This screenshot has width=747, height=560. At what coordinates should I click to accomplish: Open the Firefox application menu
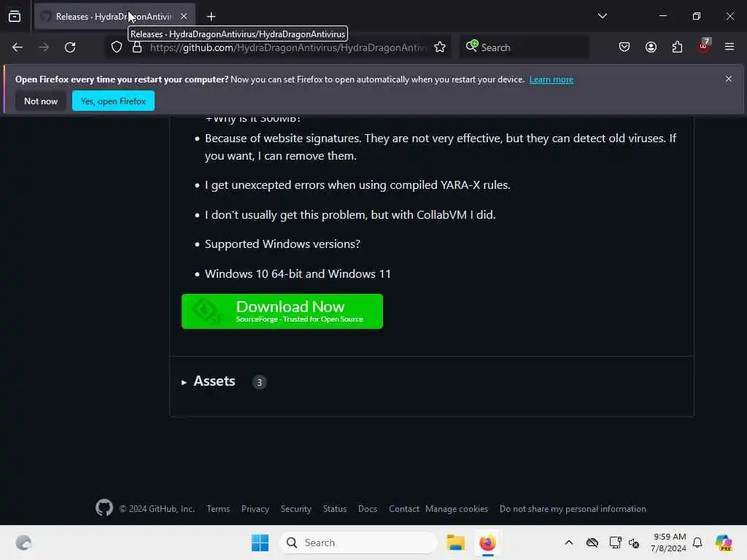point(729,47)
